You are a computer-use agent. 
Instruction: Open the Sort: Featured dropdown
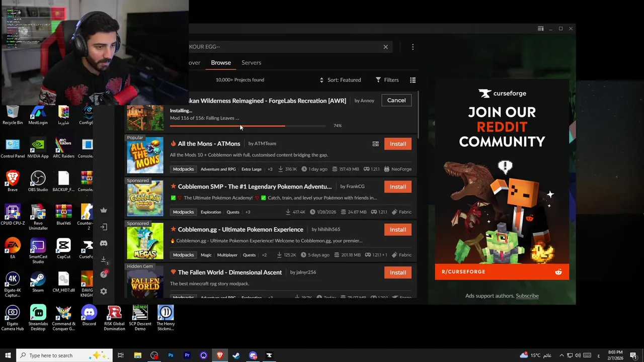coord(340,80)
